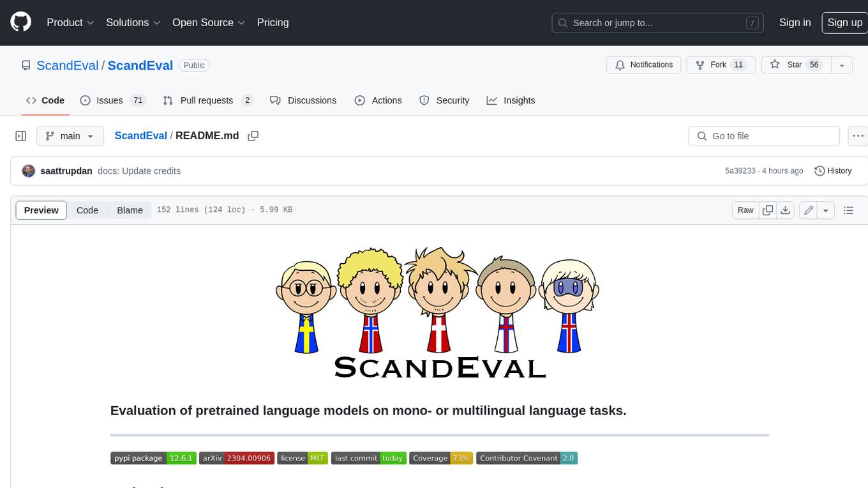
Task: Open the ScandEval owner link
Action: [68, 65]
